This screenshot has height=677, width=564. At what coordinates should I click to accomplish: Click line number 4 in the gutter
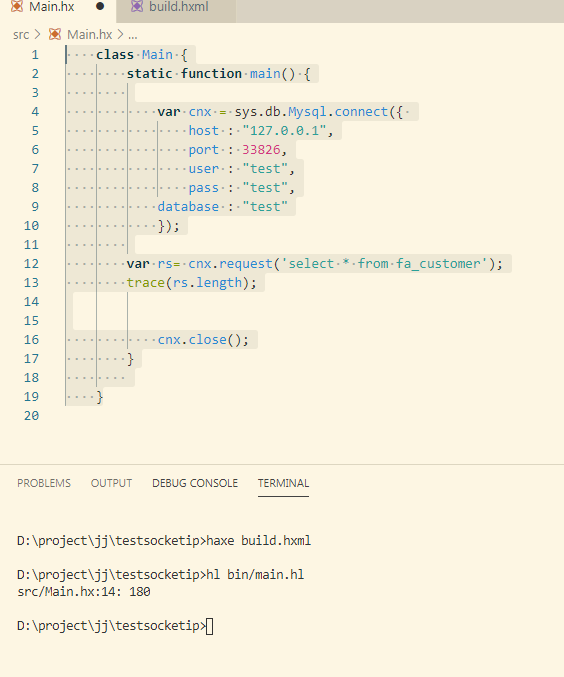pos(35,112)
